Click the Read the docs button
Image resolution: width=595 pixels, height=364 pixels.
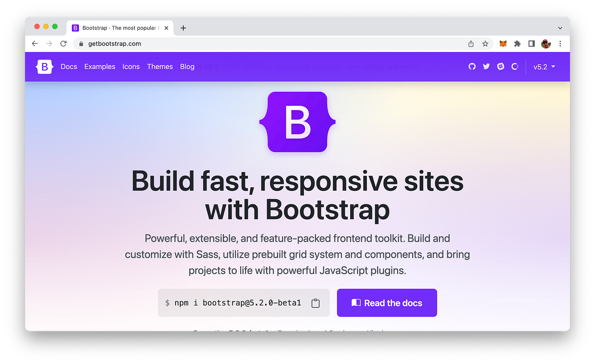[x=386, y=302]
